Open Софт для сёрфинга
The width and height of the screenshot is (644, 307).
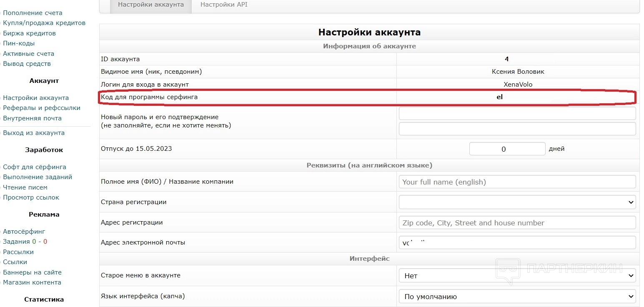pos(35,167)
